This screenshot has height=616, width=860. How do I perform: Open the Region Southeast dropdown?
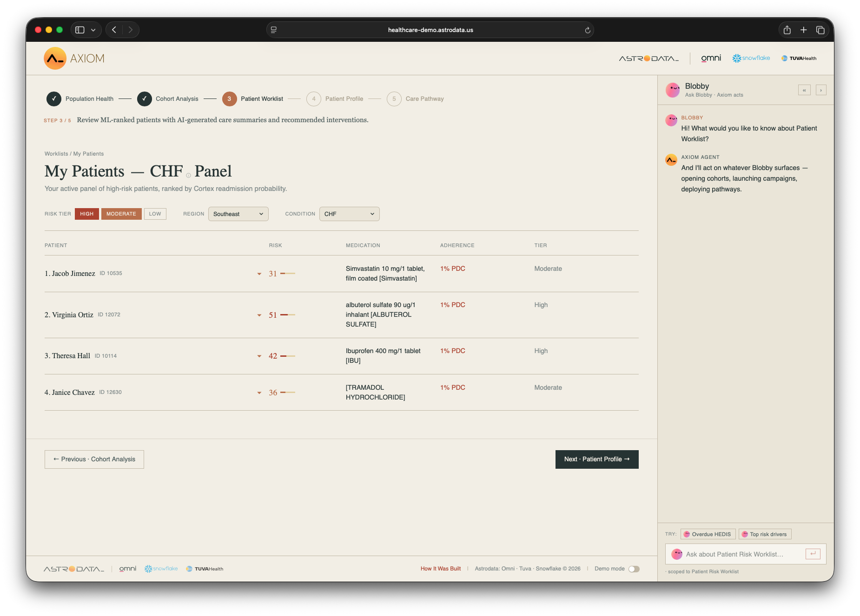click(238, 214)
